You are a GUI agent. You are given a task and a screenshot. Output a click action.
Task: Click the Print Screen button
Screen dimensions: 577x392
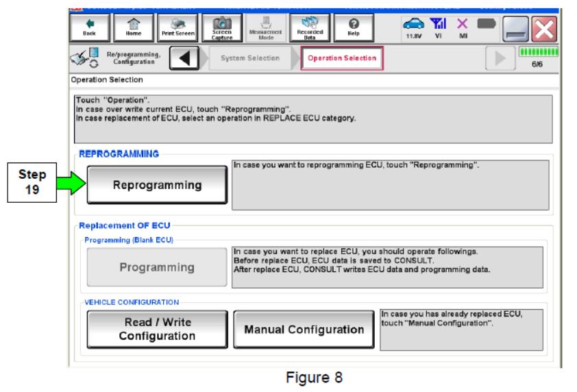click(177, 27)
